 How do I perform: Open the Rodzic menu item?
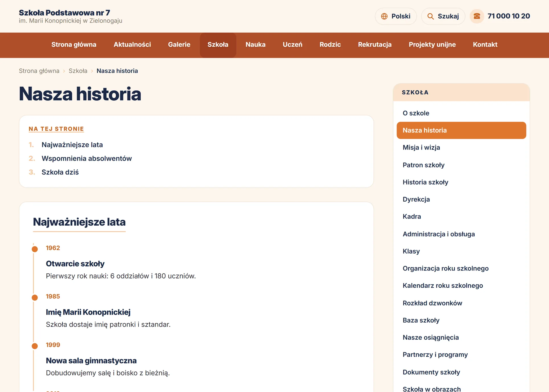[x=330, y=45]
